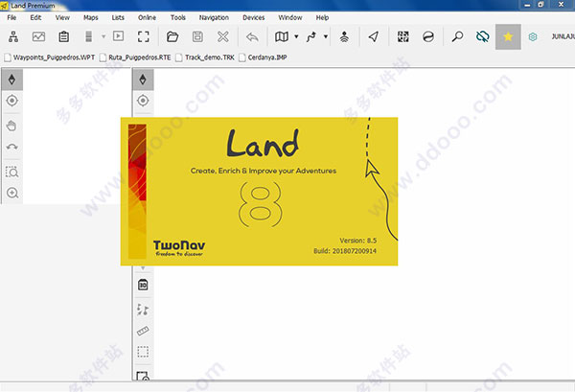This screenshot has width=575, height=392.
Task: Open Cerdanya.IMP file
Action: pos(264,58)
